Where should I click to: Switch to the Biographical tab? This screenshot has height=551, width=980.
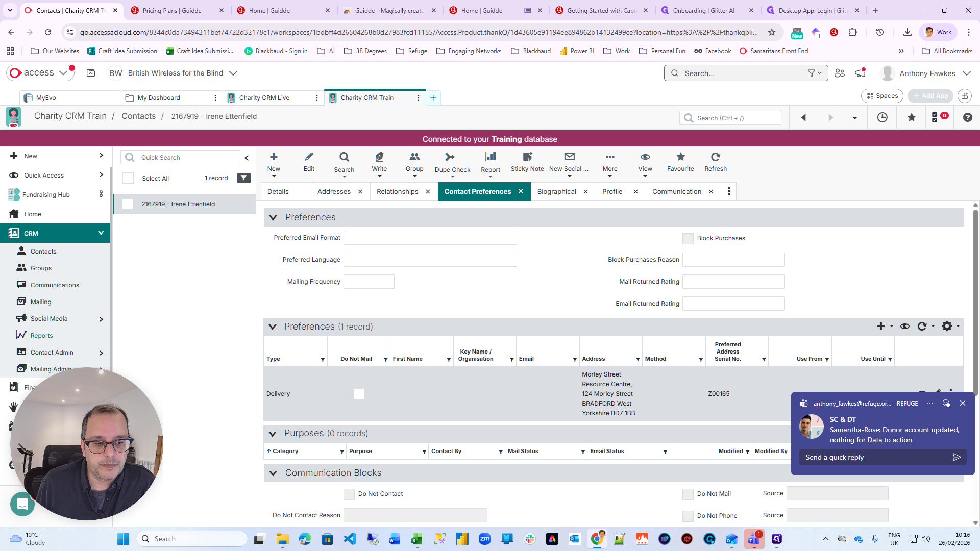click(x=556, y=192)
